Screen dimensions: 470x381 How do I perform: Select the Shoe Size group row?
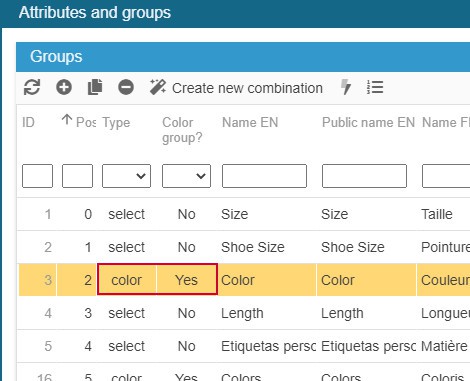coord(244,247)
